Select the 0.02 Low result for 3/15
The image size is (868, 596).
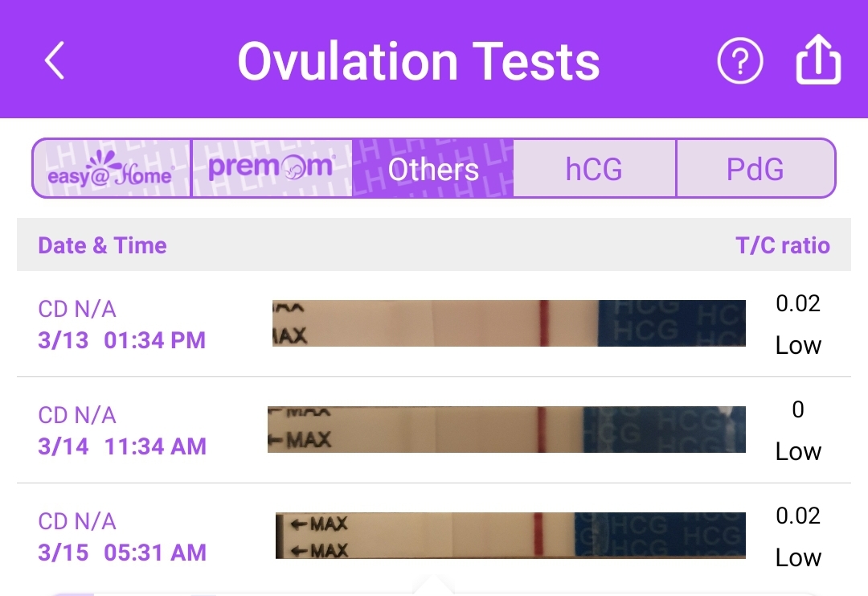798,536
